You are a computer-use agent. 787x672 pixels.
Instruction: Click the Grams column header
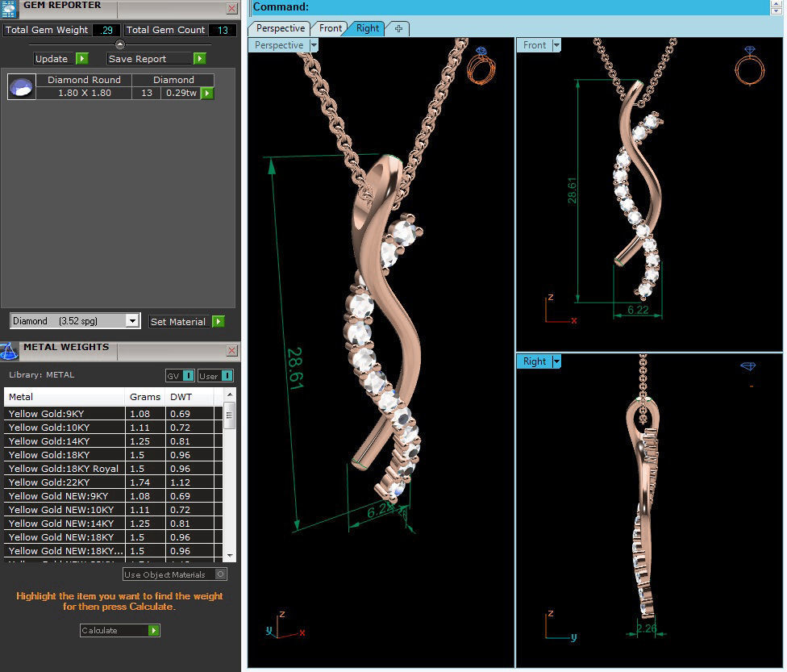click(x=145, y=397)
